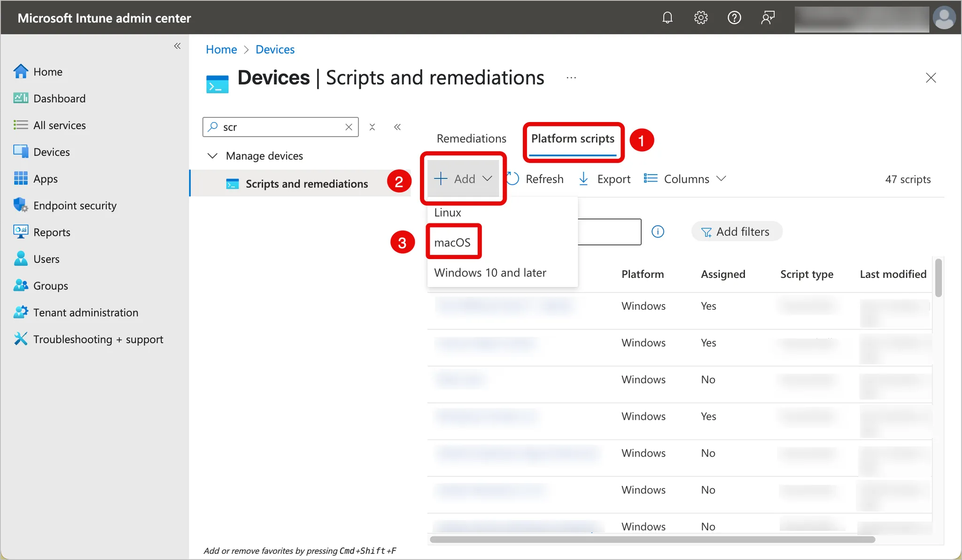Open Endpoint security from the sidebar
This screenshot has width=962, height=560.
click(x=75, y=206)
